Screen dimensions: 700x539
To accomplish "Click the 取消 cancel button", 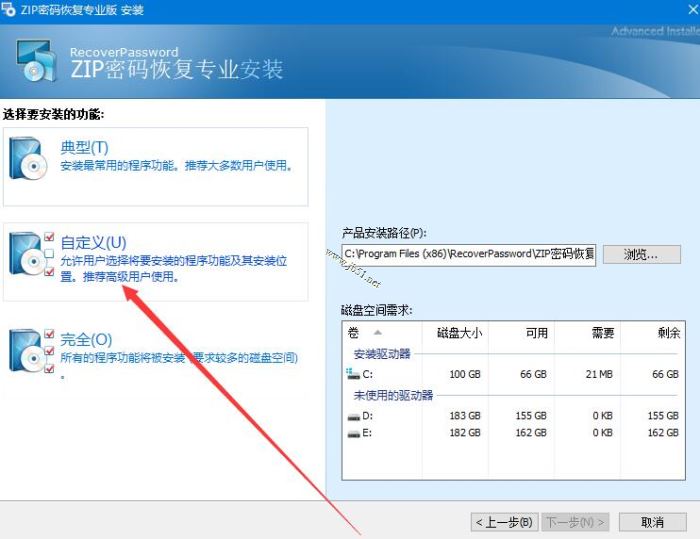I will pyautogui.click(x=652, y=522).
